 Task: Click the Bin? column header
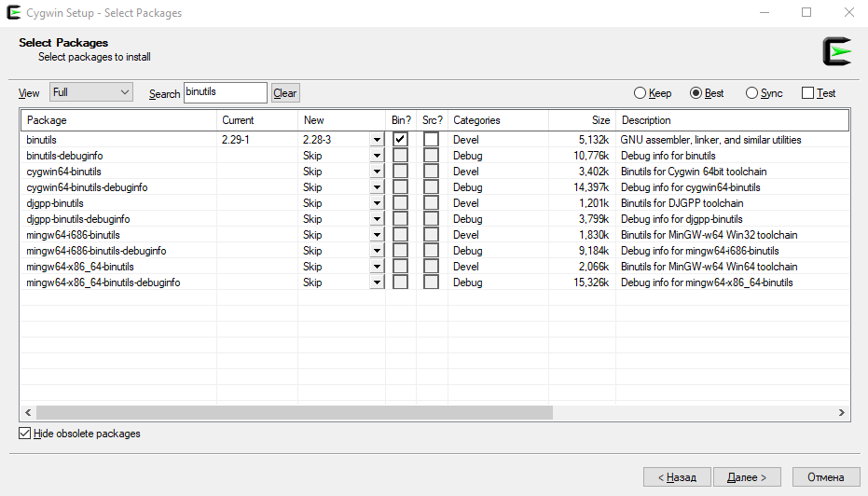[401, 120]
